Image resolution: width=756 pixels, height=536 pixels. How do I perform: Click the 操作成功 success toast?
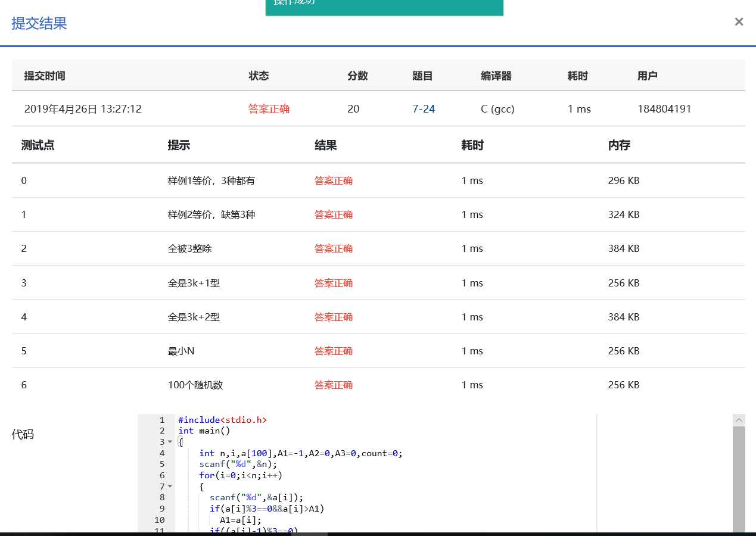(384, 5)
